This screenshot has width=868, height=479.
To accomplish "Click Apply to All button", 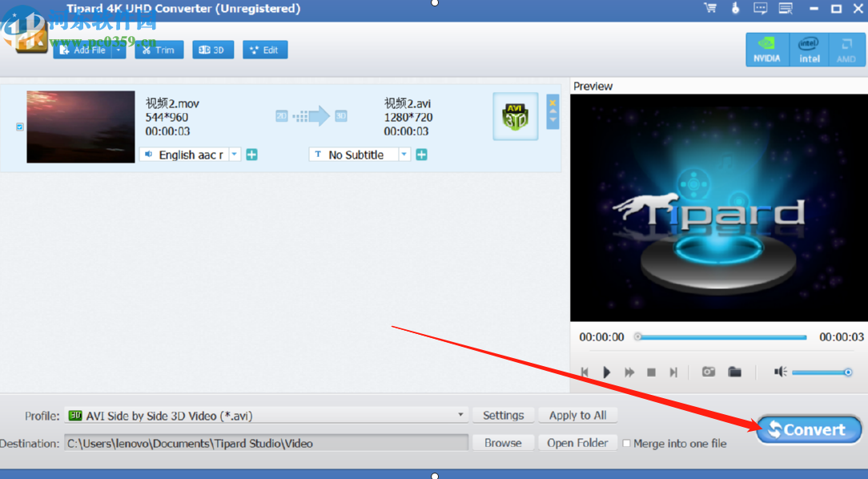I will pyautogui.click(x=577, y=415).
